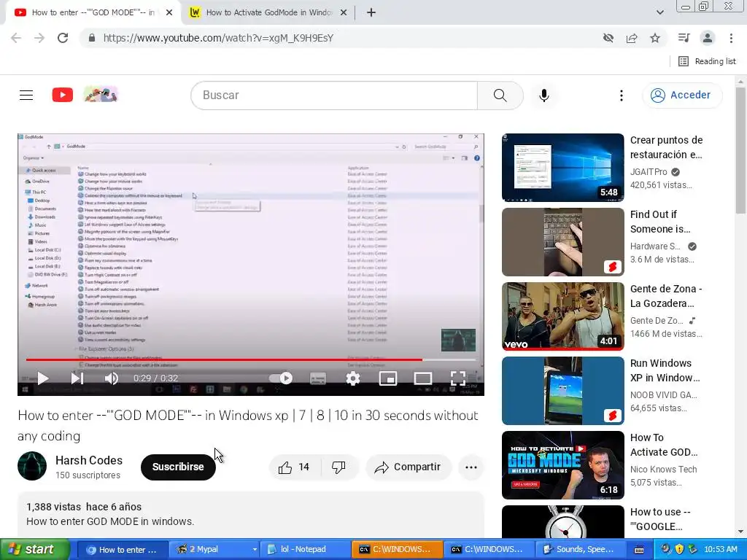This screenshot has height=560, width=747.
Task: Open the YouTube hamburger guide menu
Action: [26, 96]
